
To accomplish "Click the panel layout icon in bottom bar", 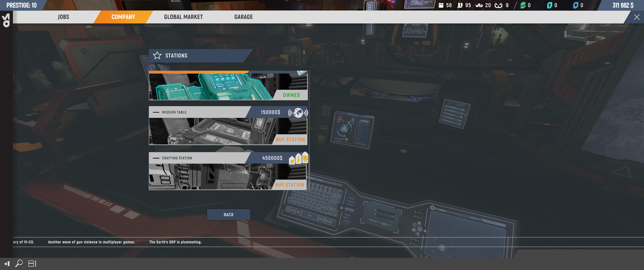I will coord(32,263).
